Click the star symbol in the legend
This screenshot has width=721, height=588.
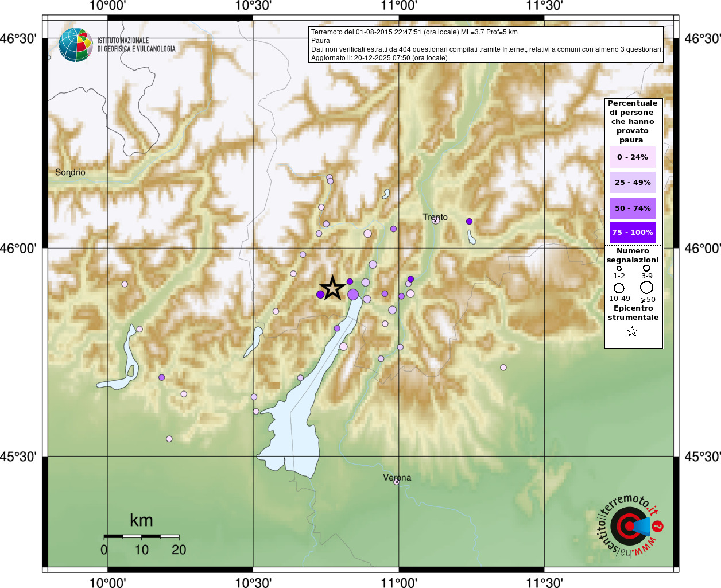tap(632, 331)
